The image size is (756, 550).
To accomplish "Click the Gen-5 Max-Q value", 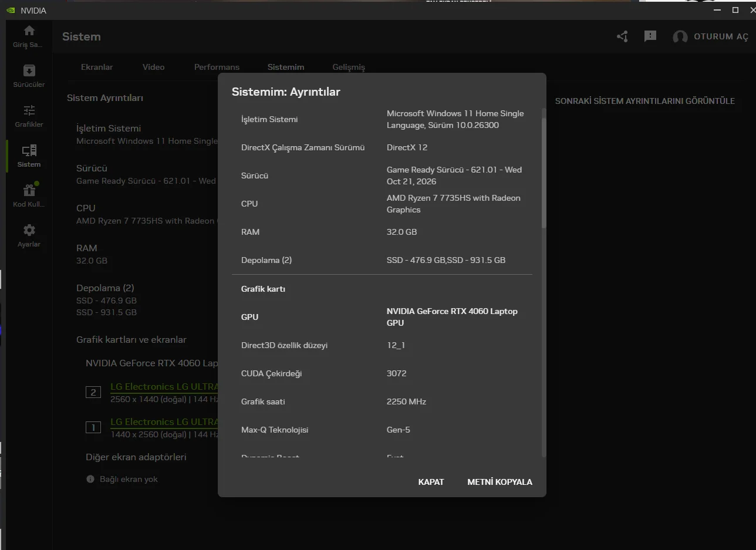I will [398, 430].
